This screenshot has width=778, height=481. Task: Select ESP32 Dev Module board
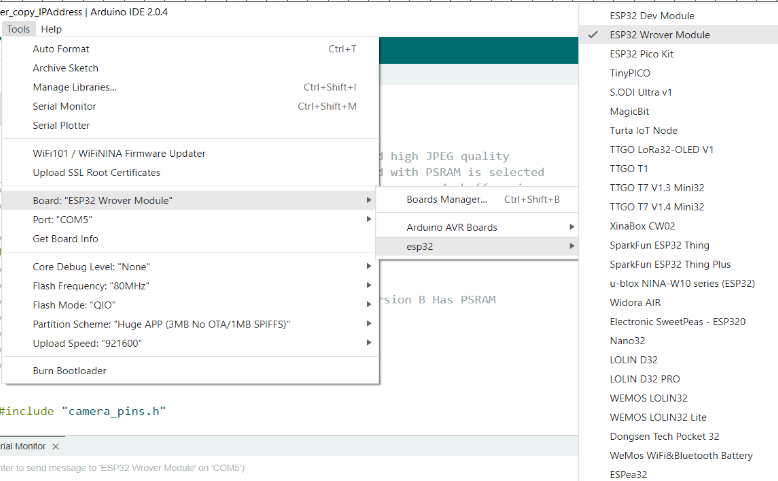(x=652, y=16)
